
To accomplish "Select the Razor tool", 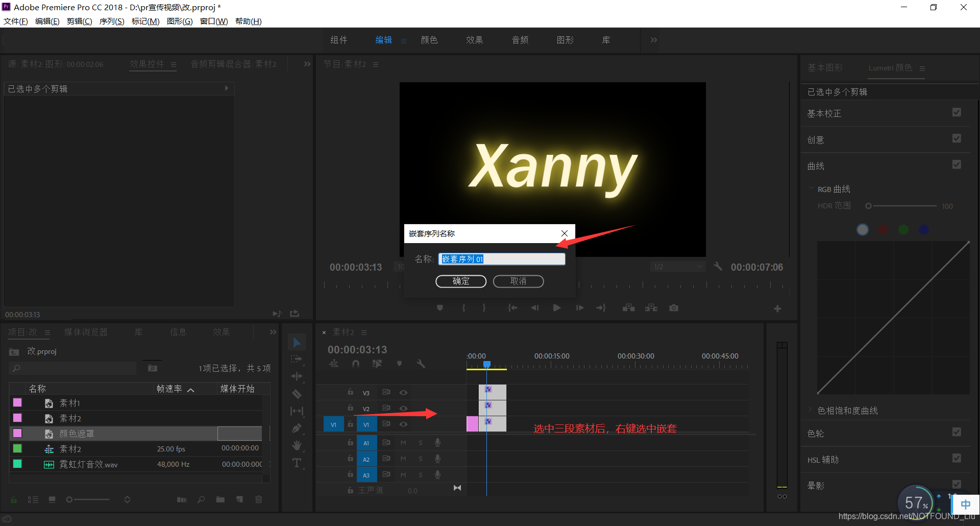I will click(297, 394).
